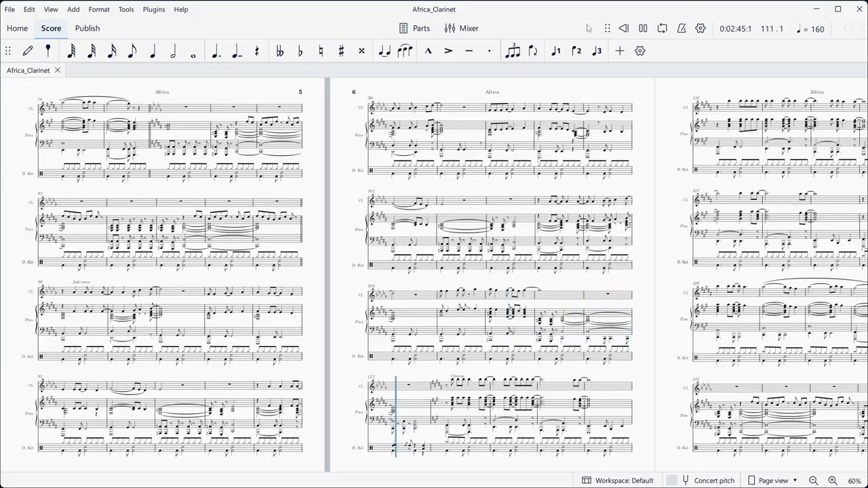Toggle note input pencil tool
This screenshot has height=488, width=868.
click(28, 51)
